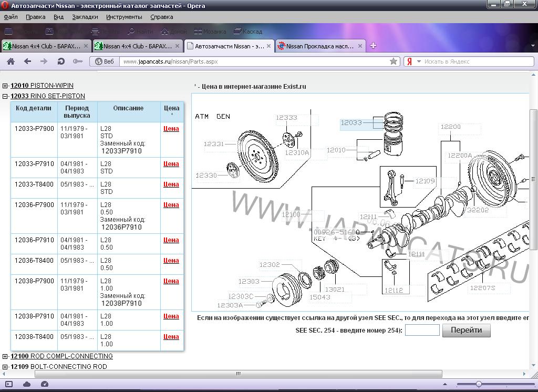538x392 pixels.
Task: Click the www.japancats.ru address bar
Action: 254,61
